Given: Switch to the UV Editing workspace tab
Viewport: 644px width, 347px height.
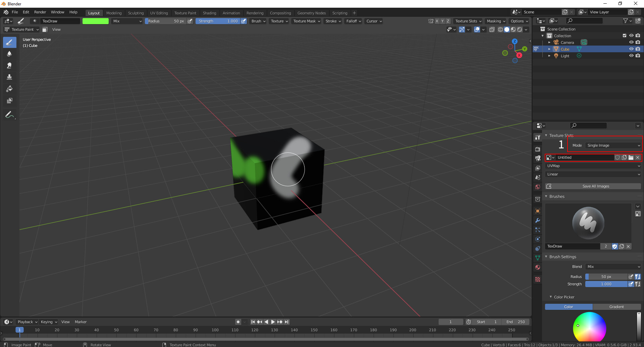Looking at the screenshot, I should [159, 13].
